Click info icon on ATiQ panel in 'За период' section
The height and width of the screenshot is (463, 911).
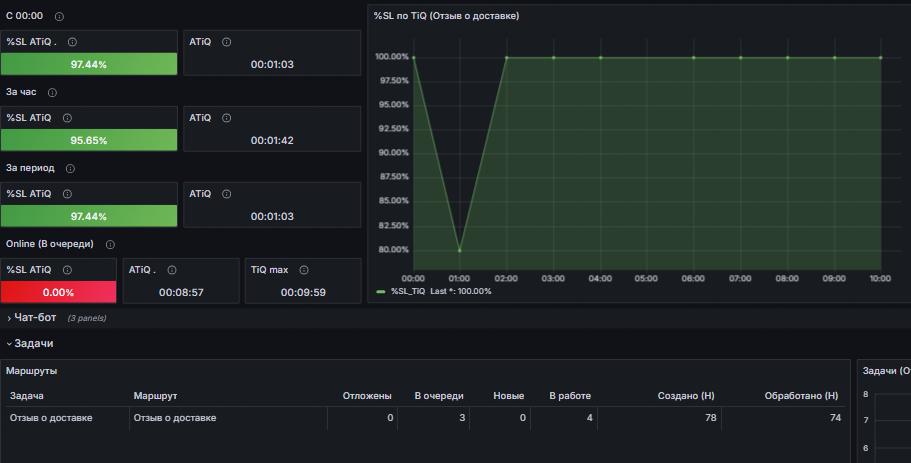[227, 194]
